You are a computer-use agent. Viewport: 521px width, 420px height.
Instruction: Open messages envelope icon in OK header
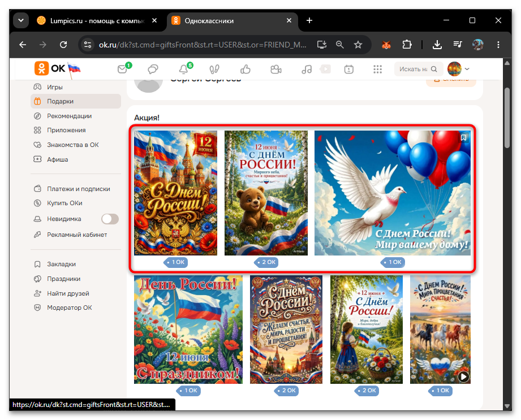point(123,69)
